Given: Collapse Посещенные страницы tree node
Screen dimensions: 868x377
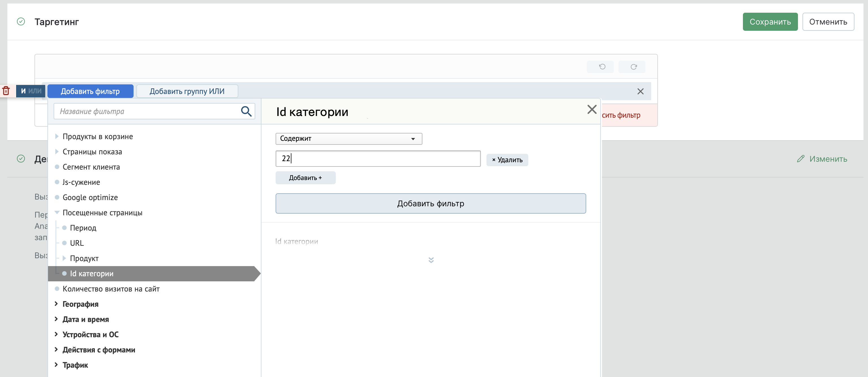Looking at the screenshot, I should click(x=57, y=212).
